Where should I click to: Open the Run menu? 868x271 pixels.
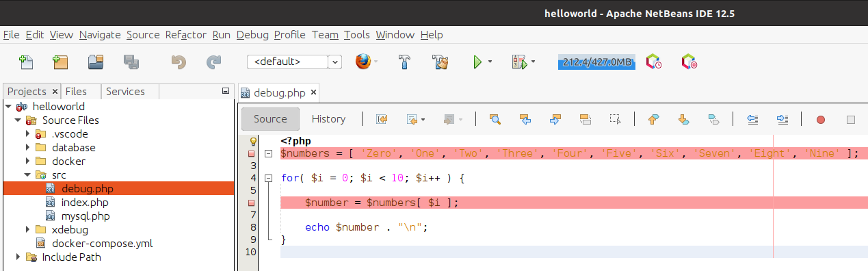222,34
